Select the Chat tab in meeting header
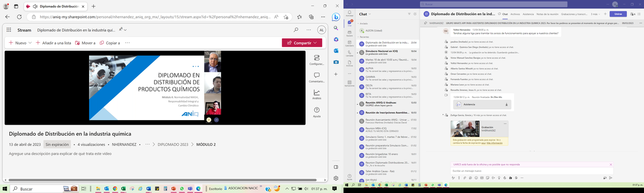644x193 pixels. pyautogui.click(x=505, y=14)
